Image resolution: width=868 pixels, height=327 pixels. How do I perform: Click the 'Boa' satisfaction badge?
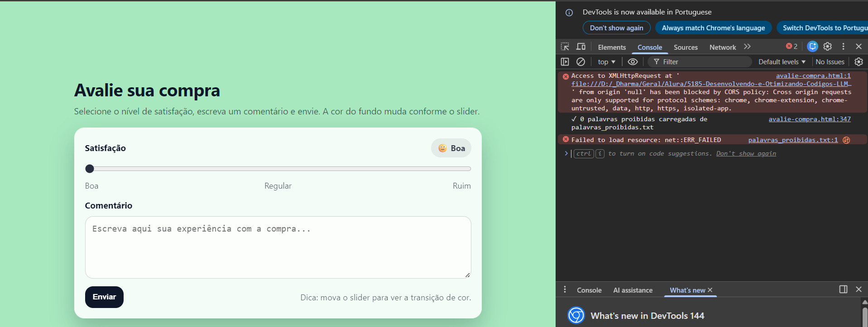(x=451, y=148)
